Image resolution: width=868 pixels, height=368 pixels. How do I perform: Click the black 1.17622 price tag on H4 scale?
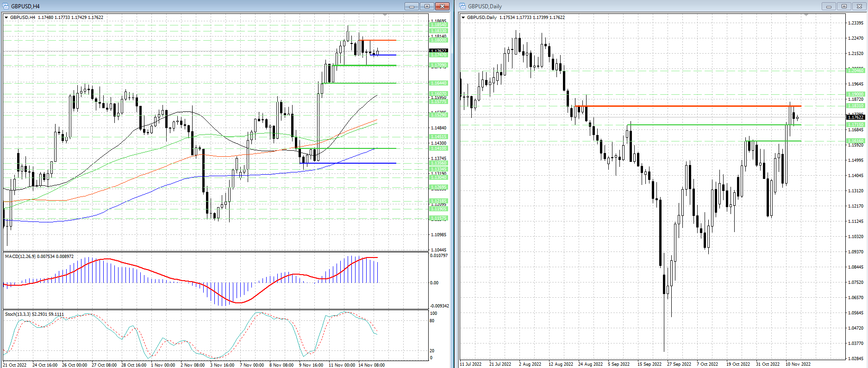(438, 51)
